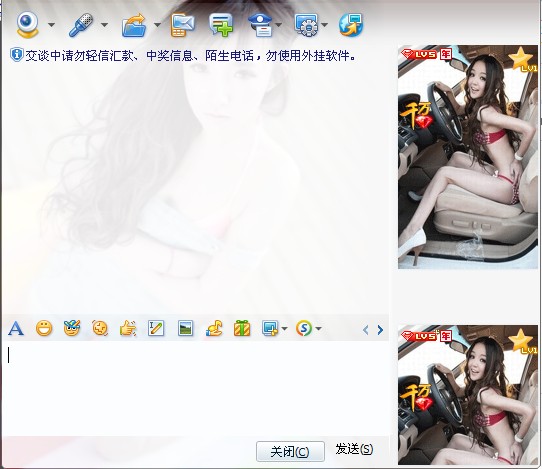This screenshot has height=469, width=542.
Task: Open the handwriting input pencil icon
Action: click(x=156, y=328)
